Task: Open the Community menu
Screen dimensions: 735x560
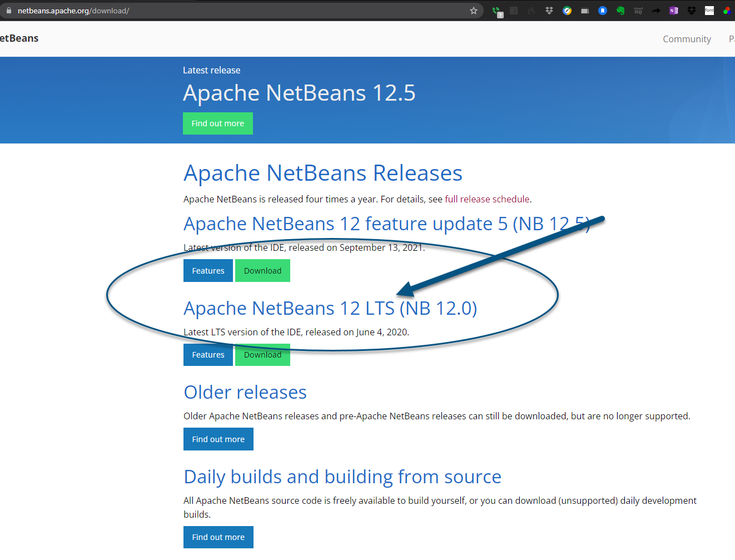Action: 687,39
